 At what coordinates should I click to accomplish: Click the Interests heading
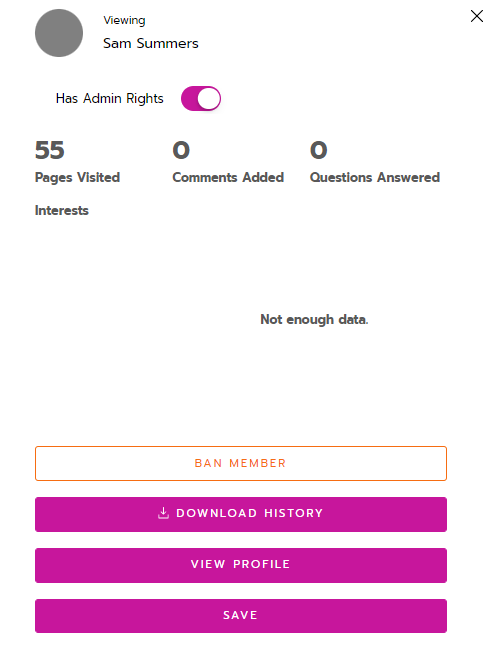(x=61, y=210)
